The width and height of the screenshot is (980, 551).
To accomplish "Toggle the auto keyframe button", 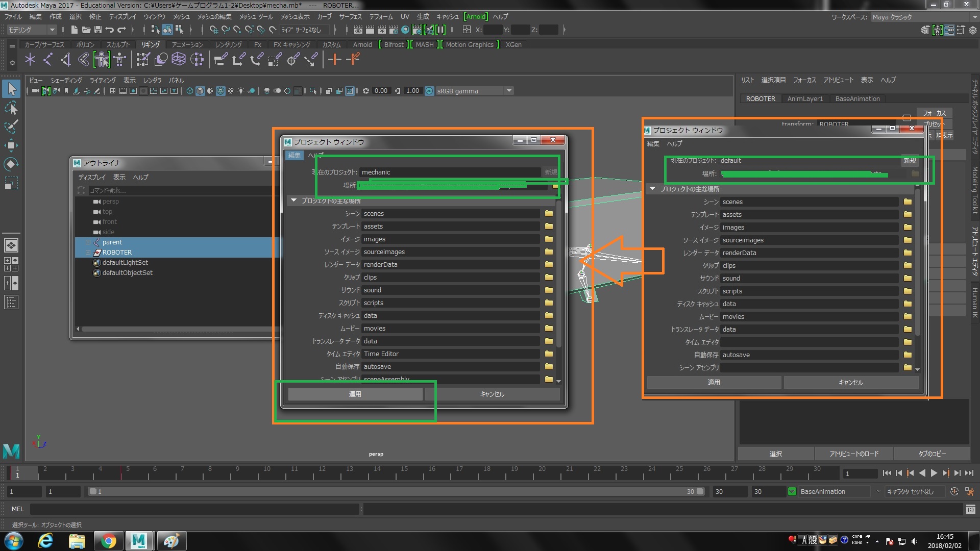I will [x=954, y=491].
